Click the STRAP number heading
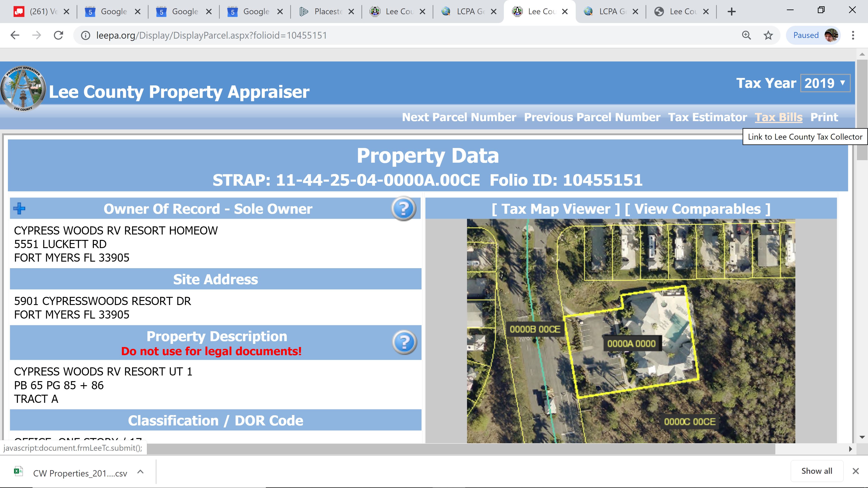 (346, 180)
